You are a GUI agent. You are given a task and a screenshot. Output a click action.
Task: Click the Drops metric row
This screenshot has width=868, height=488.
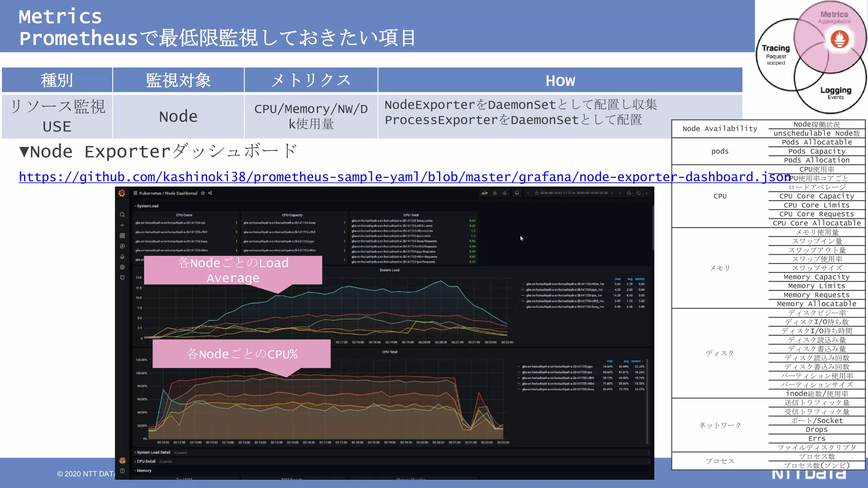click(x=817, y=430)
